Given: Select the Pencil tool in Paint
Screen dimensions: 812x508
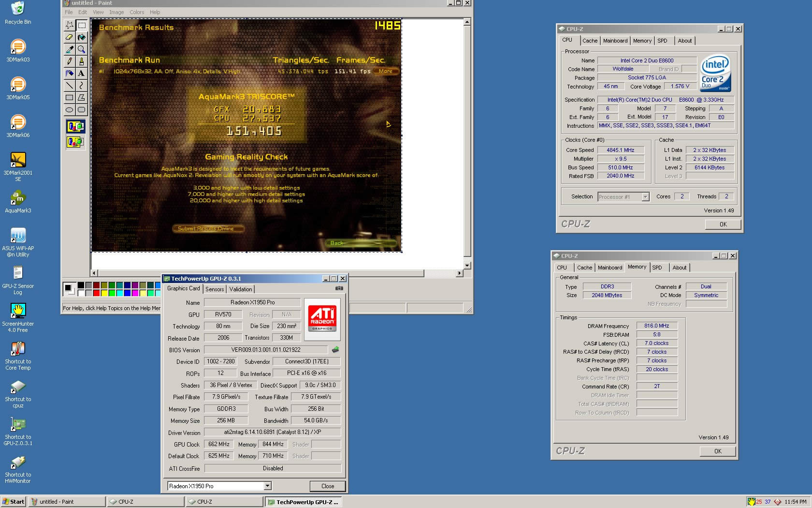Looking at the screenshot, I should pos(70,61).
